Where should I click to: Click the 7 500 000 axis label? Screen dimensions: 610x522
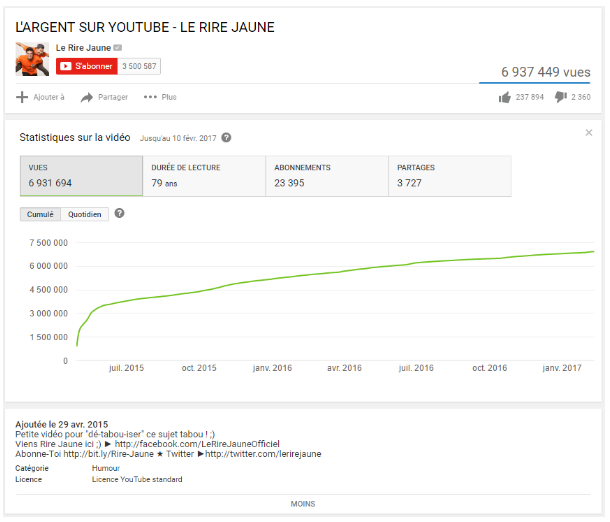click(49, 243)
